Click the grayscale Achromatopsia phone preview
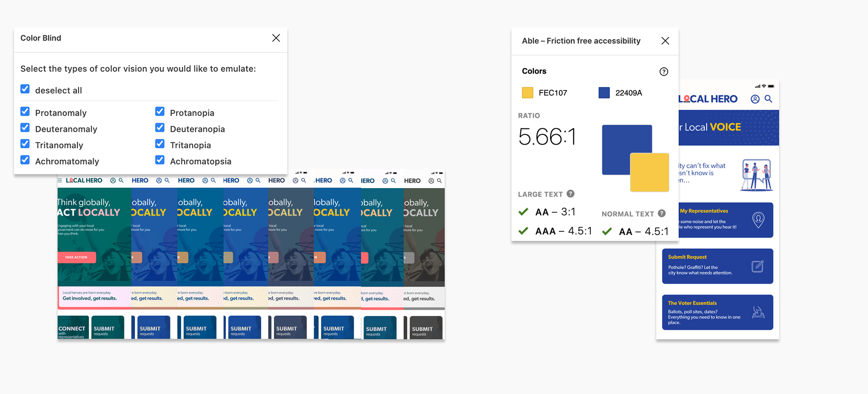This screenshot has width=868, height=394. [424, 255]
